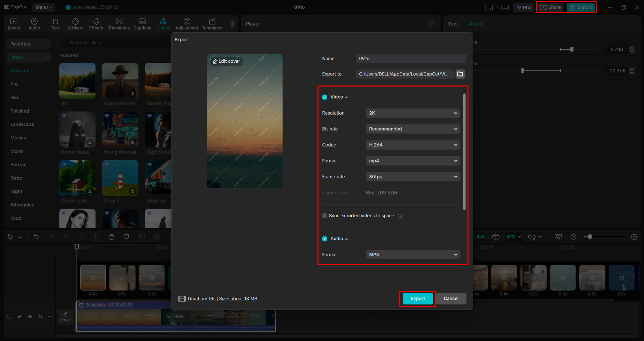
Task: Hide the video track with the eye toggle
Action: [30, 316]
